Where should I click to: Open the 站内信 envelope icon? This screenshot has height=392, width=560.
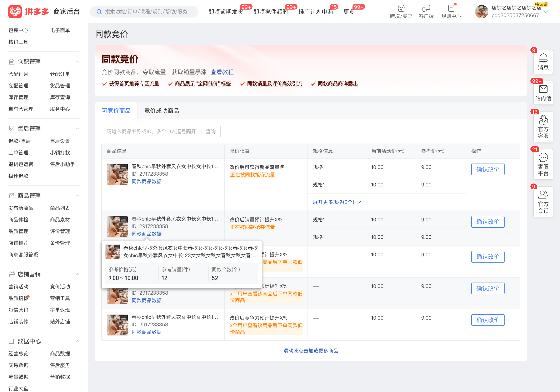[543, 89]
